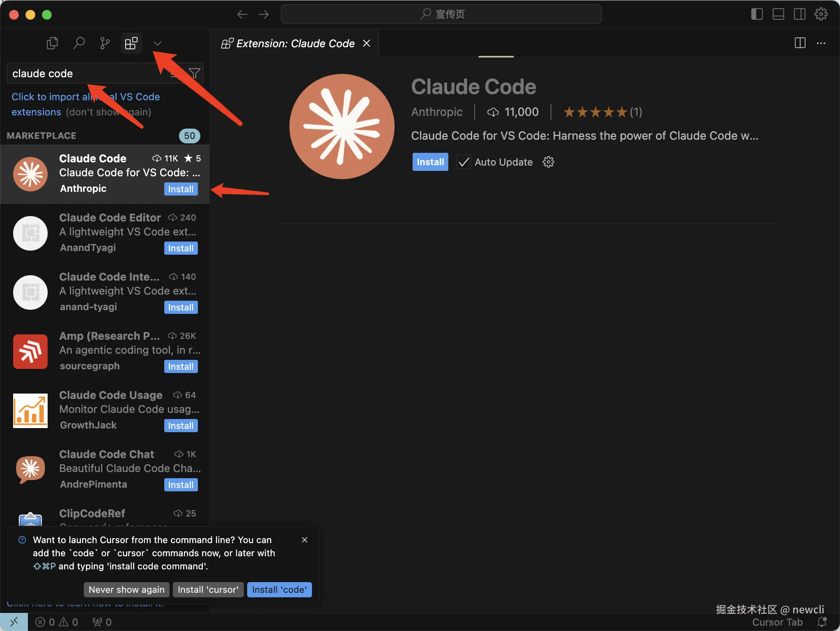Expand the chevron next to sidebar icons
Image resolution: width=840 pixels, height=631 pixels.
click(x=157, y=43)
